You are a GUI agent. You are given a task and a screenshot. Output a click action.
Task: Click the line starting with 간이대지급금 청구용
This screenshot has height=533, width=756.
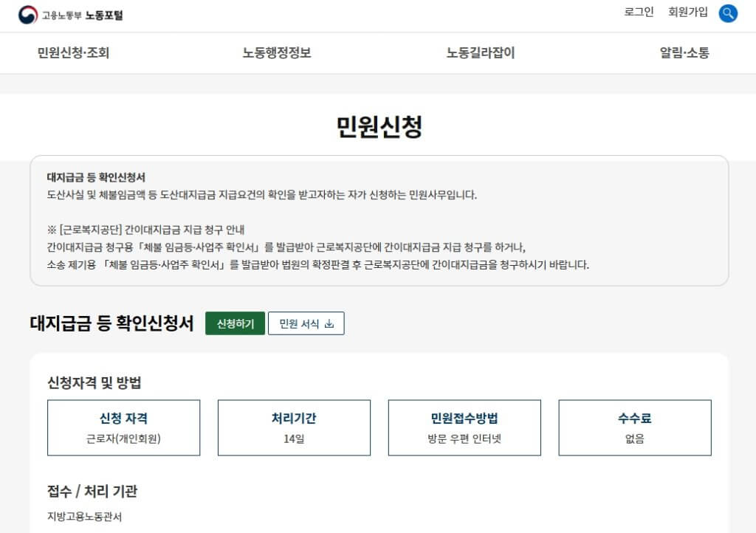[286, 247]
